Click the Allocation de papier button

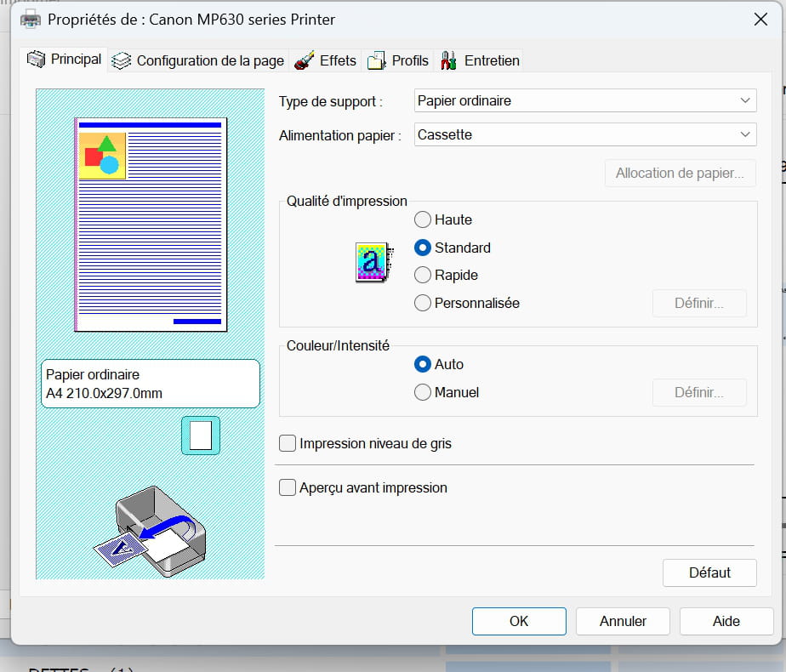680,173
